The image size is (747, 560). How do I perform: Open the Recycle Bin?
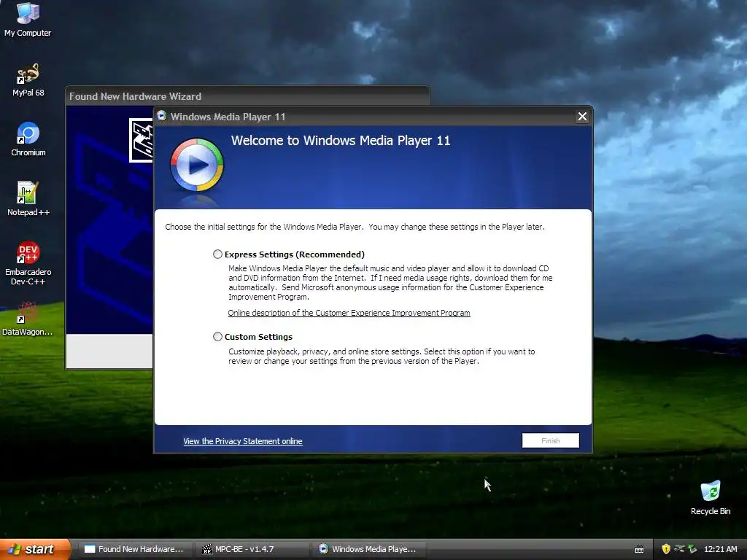tap(711, 498)
